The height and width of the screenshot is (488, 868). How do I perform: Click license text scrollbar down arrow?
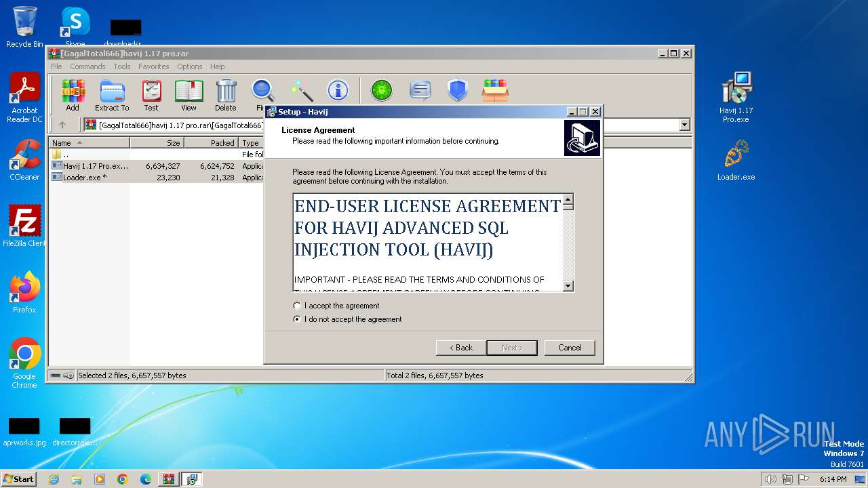tap(568, 286)
